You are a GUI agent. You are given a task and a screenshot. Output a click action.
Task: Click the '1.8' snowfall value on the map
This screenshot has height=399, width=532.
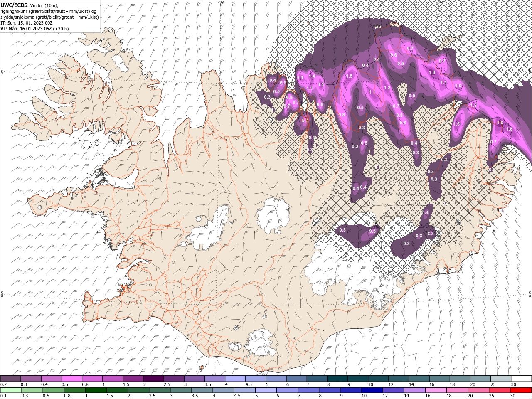point(432,72)
